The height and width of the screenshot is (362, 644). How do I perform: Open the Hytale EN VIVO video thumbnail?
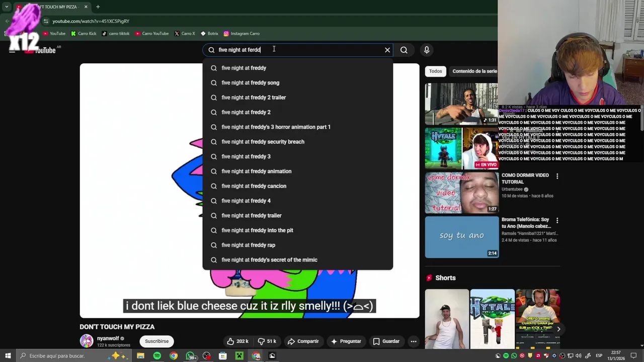point(461,148)
